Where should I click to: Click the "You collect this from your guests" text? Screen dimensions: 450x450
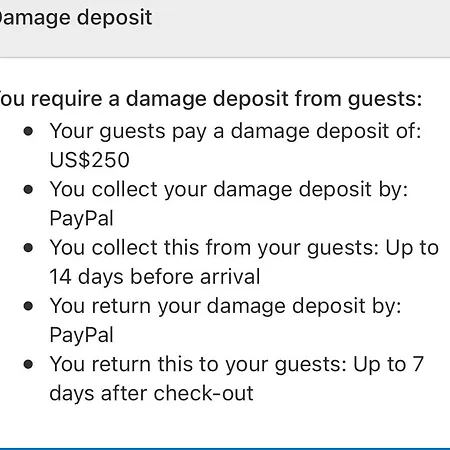214,248
